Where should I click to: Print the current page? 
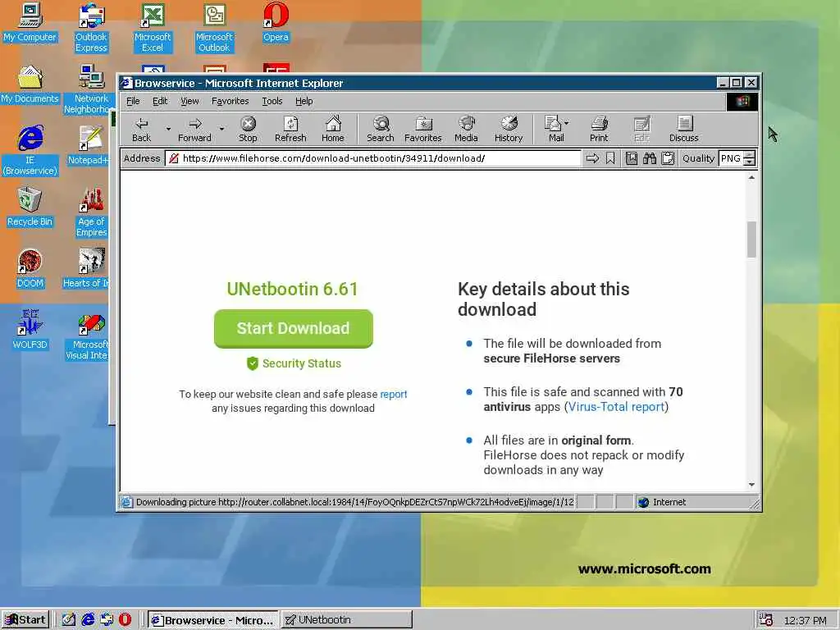point(599,130)
